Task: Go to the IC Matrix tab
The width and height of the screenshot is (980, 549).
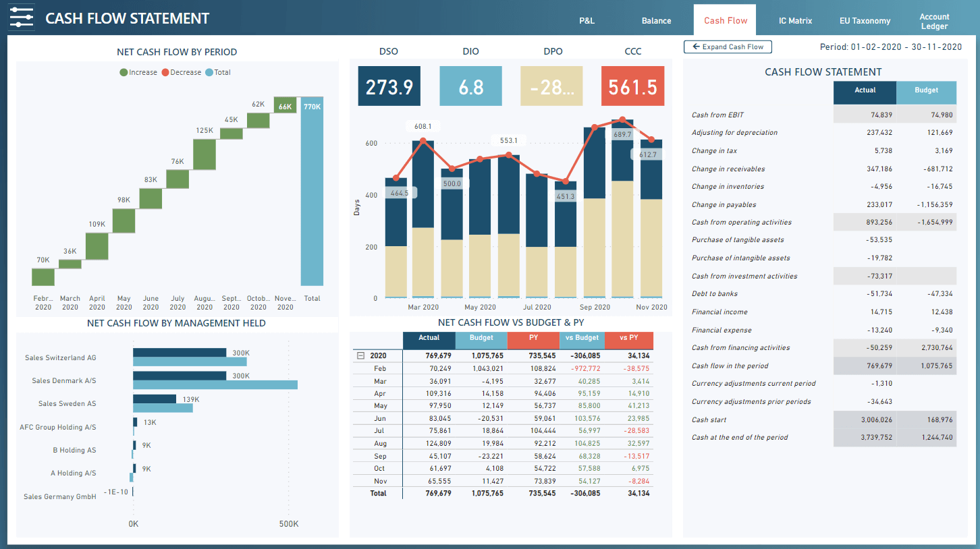Action: pos(795,21)
